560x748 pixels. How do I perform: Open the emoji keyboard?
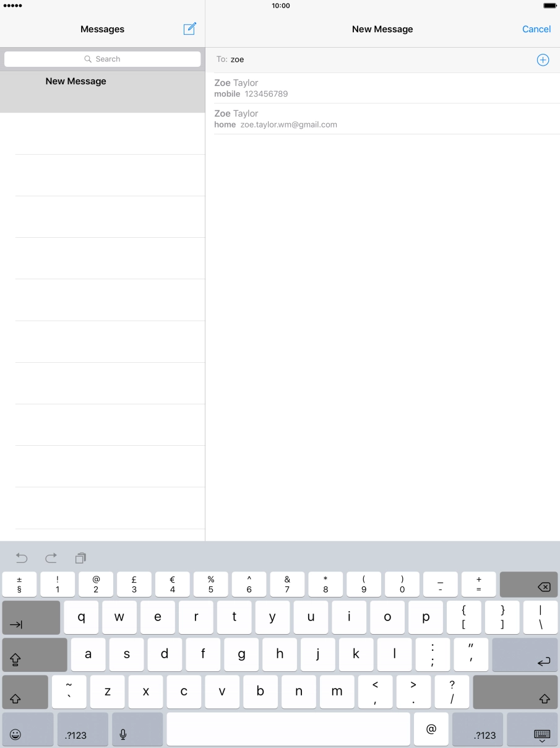(x=16, y=734)
